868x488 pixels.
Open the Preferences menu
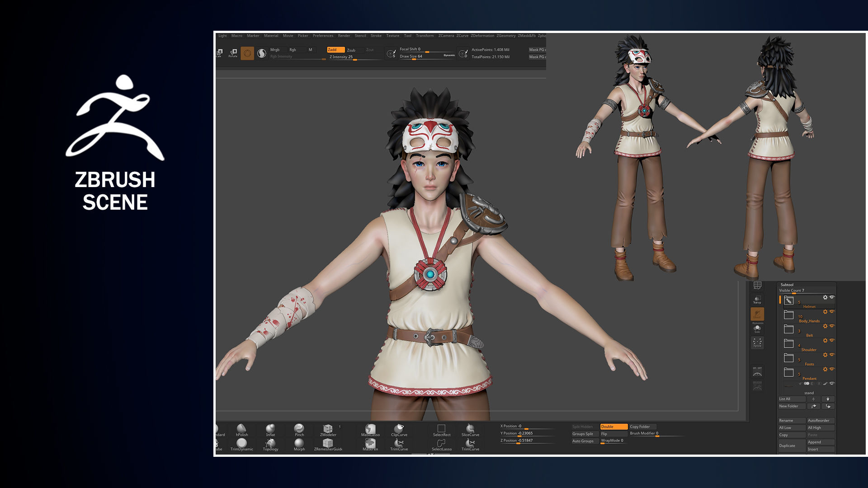click(323, 36)
